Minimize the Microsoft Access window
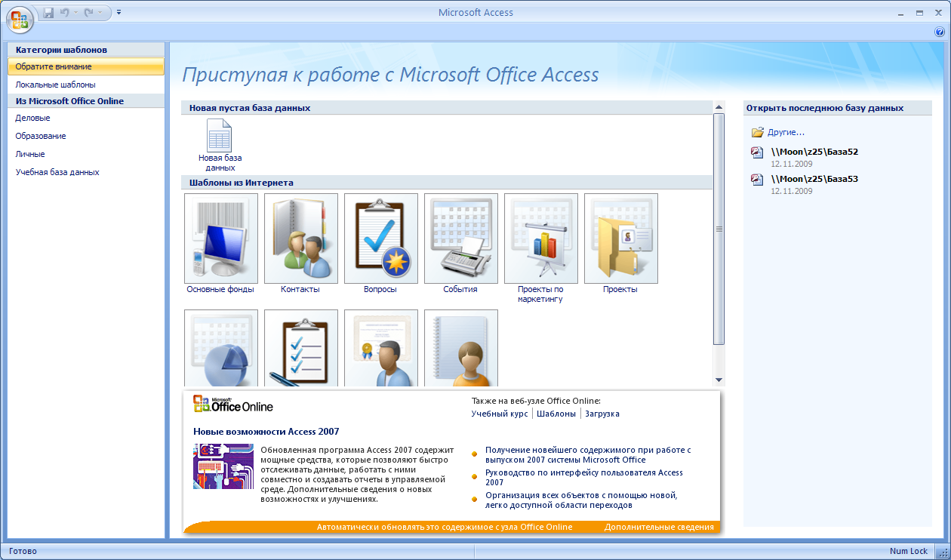This screenshot has width=951, height=560. [901, 13]
